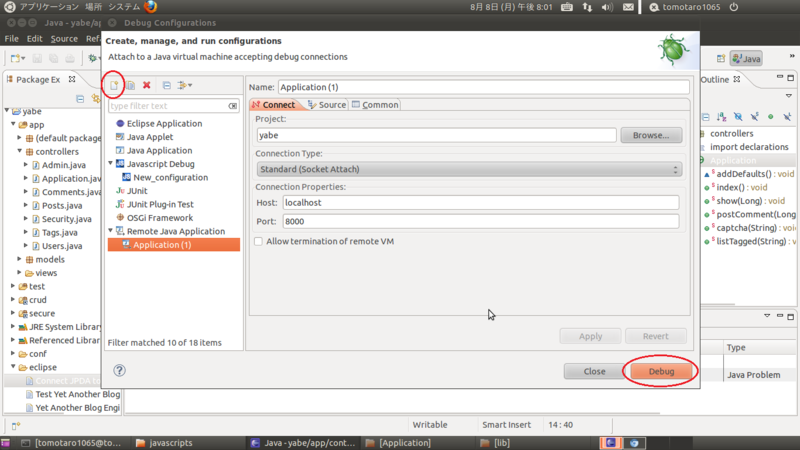Open Tags.java in Package Explorer
800x450 pixels.
point(59,233)
